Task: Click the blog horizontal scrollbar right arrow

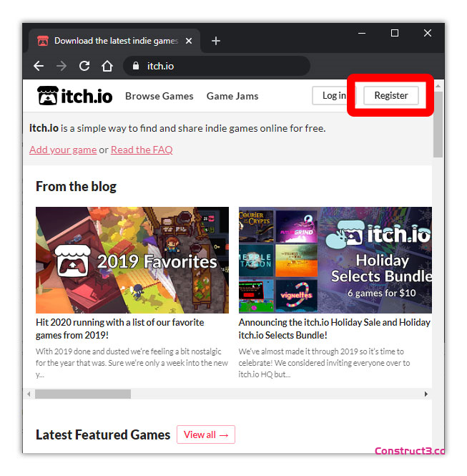Action: click(x=426, y=394)
